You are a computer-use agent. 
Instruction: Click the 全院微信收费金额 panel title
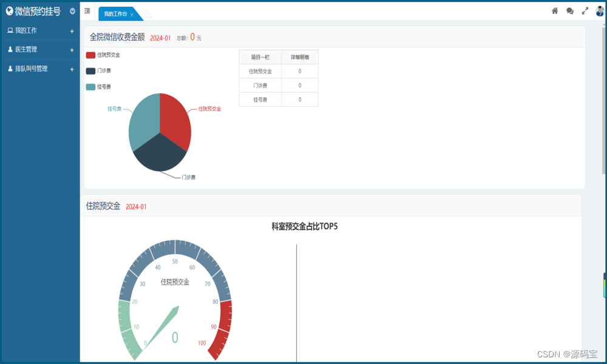click(x=117, y=37)
